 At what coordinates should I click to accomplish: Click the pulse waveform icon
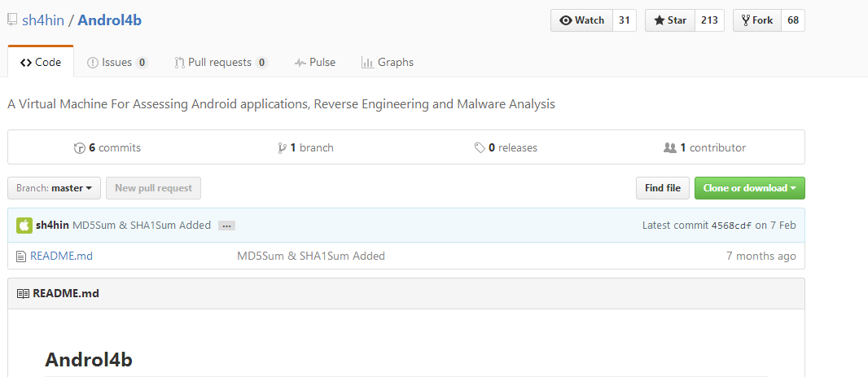click(x=300, y=63)
